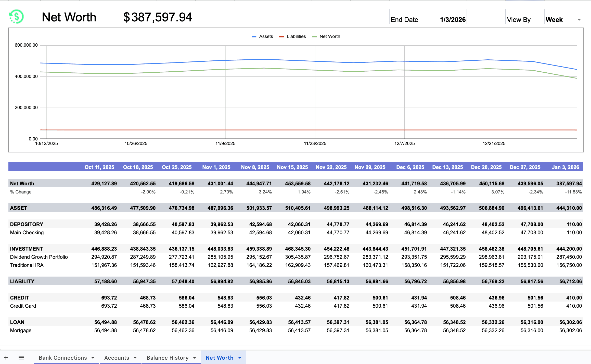Expand the Bank Connections tab dropdown arrow

point(93,358)
